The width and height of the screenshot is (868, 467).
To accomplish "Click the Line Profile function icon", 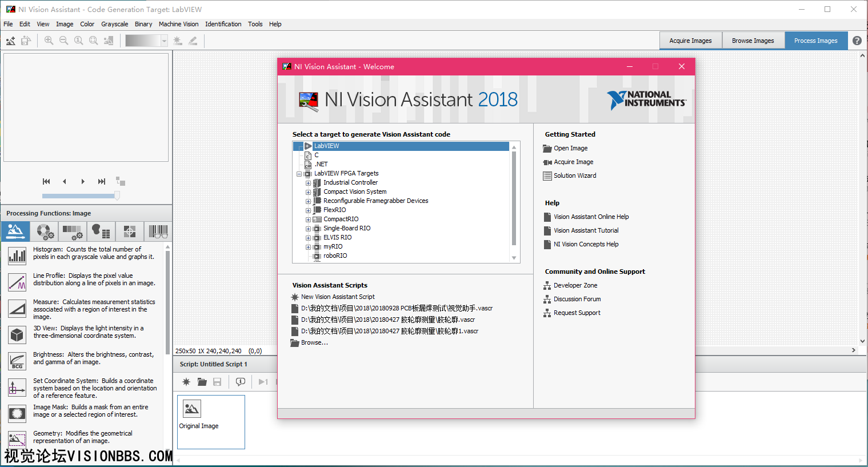I will tap(17, 282).
